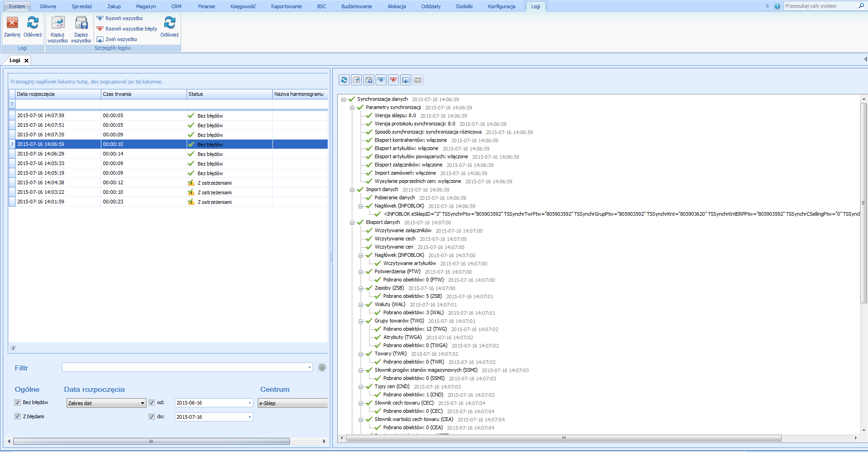Click the green check icon in the 14:07:59 row
The width and height of the screenshot is (868, 452).
click(x=191, y=115)
